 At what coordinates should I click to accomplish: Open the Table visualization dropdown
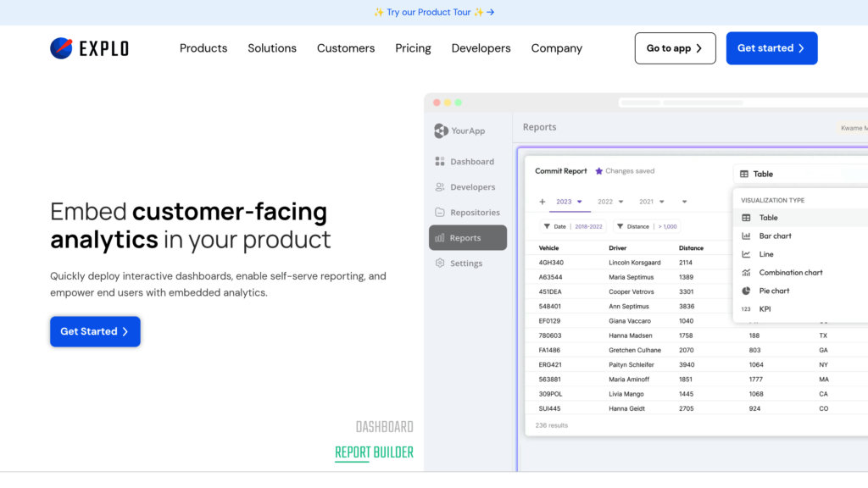point(801,174)
